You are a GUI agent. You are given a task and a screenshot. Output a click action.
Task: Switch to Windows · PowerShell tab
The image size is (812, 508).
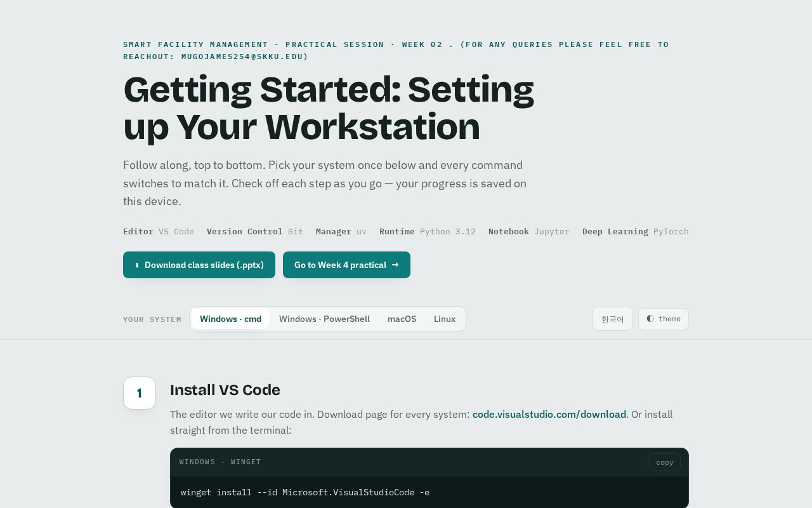click(324, 319)
